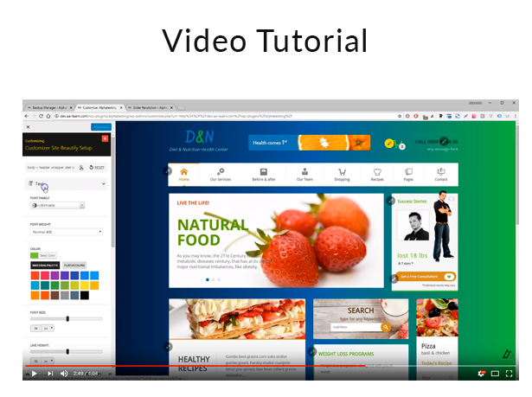Click the Home menu icon
The width and height of the screenshot is (532, 397).
tap(183, 174)
